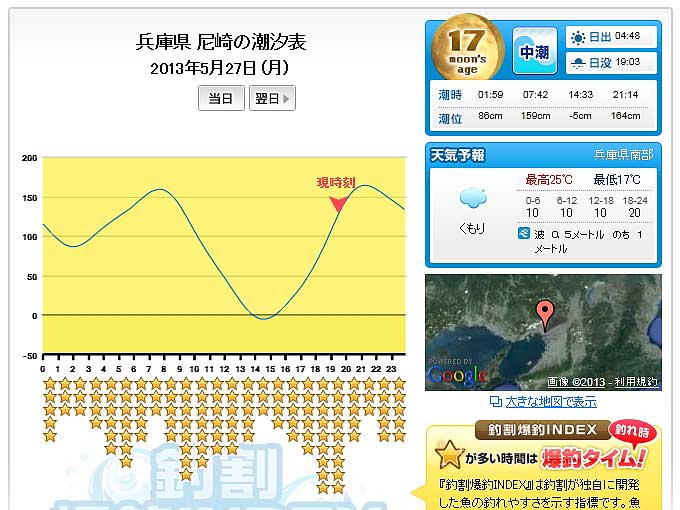This screenshot has width=680, height=510.
Task: Click the 潮時 row label
Action: pyautogui.click(x=450, y=95)
